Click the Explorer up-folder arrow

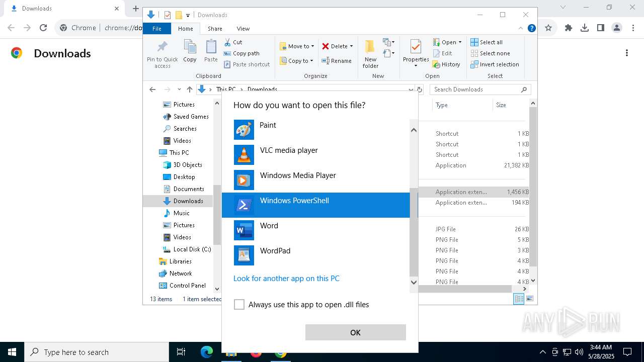point(189,89)
